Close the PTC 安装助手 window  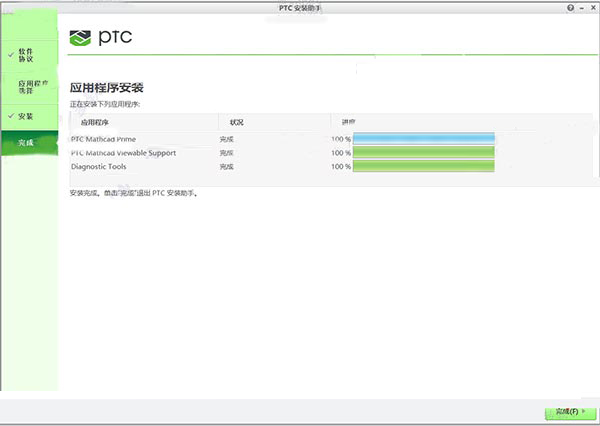(593, 8)
